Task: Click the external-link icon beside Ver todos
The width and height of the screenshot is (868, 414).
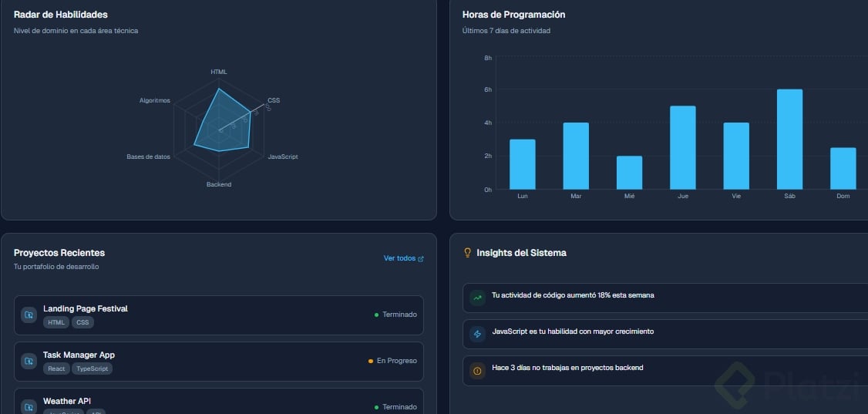Action: (421, 258)
